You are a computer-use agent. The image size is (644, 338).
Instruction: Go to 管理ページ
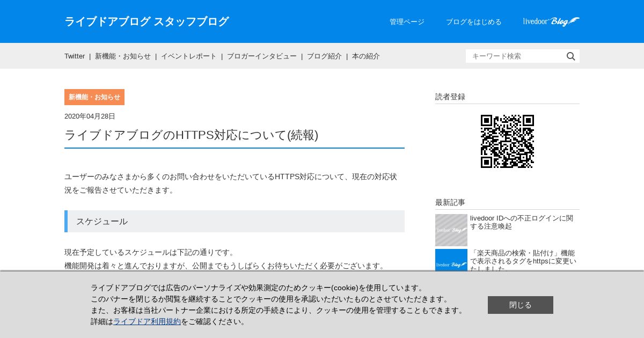click(407, 22)
